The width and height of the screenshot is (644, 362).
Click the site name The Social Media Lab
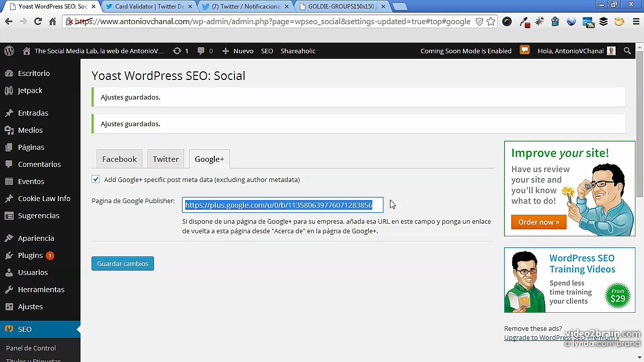[x=99, y=51]
